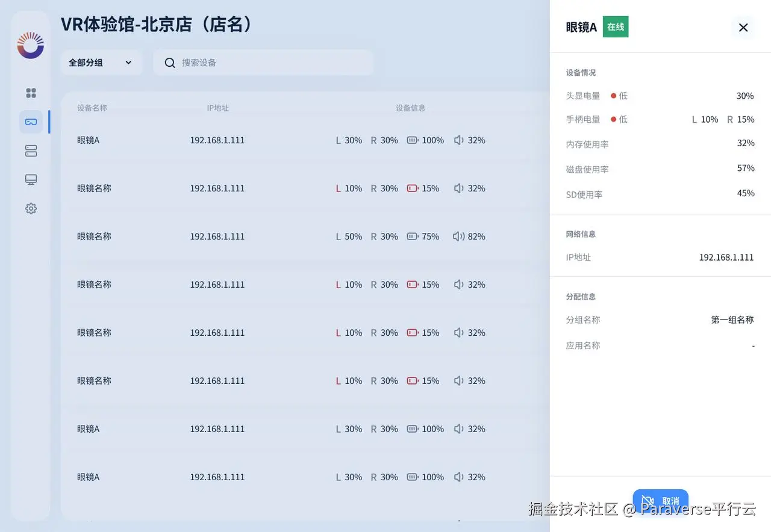Open the VR headset devices icon in sidebar
This screenshot has height=532, width=771.
pyautogui.click(x=31, y=122)
